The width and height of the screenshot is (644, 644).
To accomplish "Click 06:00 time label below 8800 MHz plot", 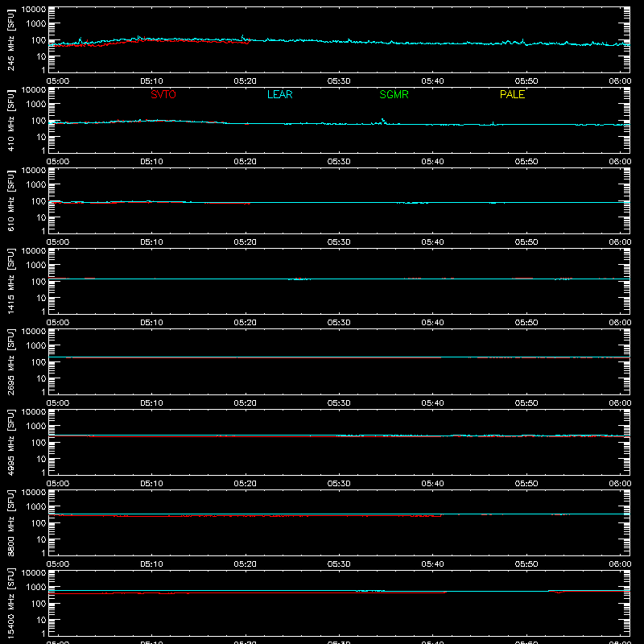I will pos(620,564).
